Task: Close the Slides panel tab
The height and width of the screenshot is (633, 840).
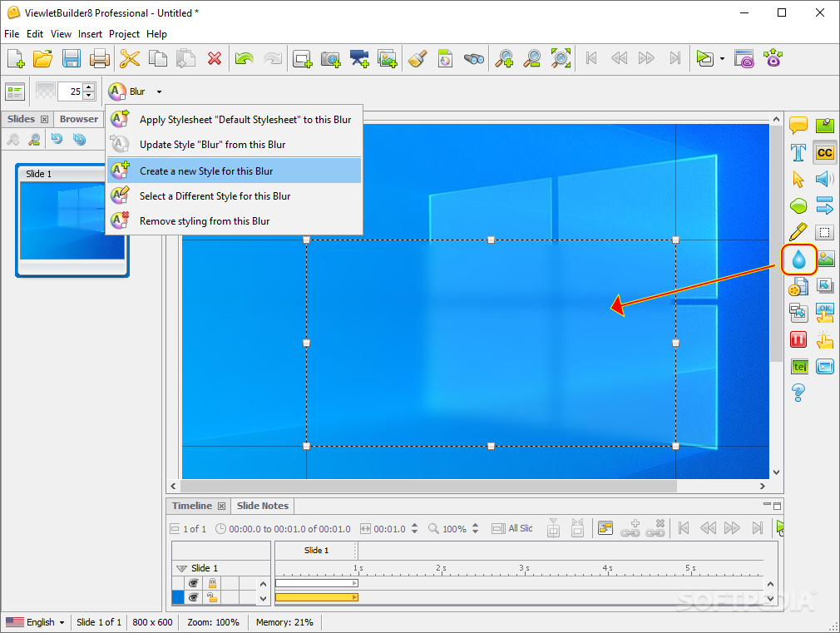Action: point(44,119)
